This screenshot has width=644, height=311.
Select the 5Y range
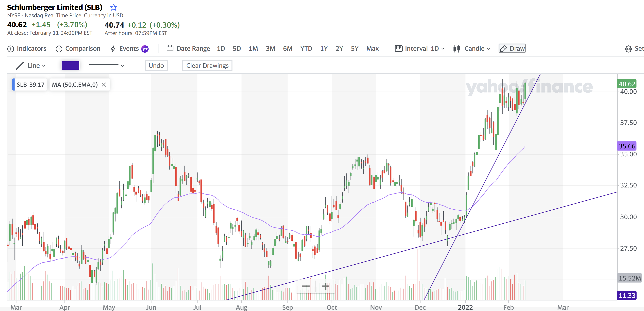coord(354,49)
